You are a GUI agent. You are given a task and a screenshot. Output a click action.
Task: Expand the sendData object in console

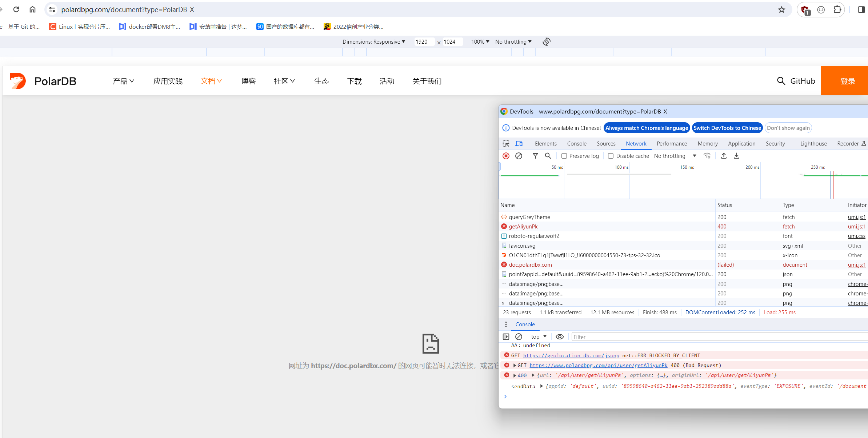click(x=541, y=386)
